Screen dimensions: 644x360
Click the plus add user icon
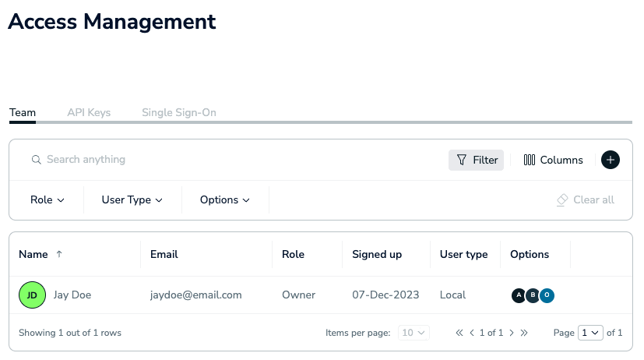pyautogui.click(x=610, y=160)
